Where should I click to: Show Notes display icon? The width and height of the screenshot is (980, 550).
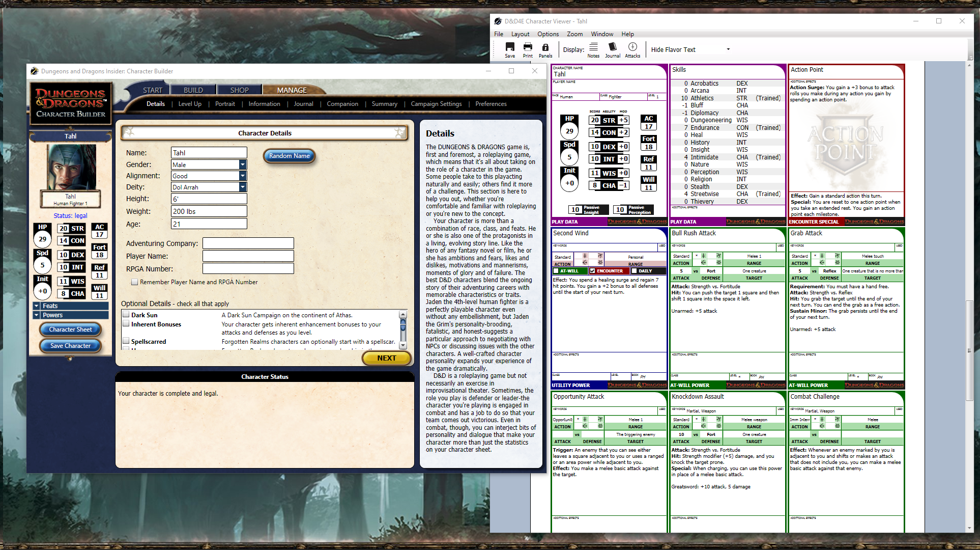[x=593, y=47]
